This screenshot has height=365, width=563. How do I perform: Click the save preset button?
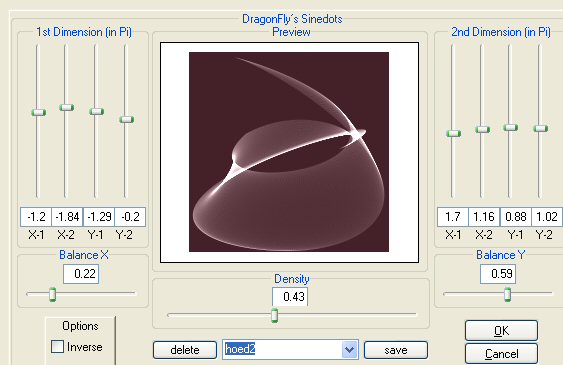pyautogui.click(x=396, y=350)
